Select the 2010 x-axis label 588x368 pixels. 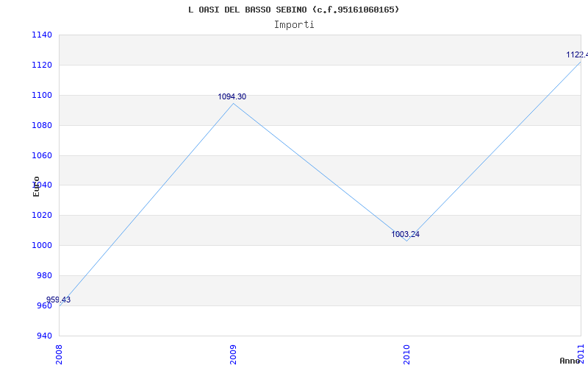[407, 355]
